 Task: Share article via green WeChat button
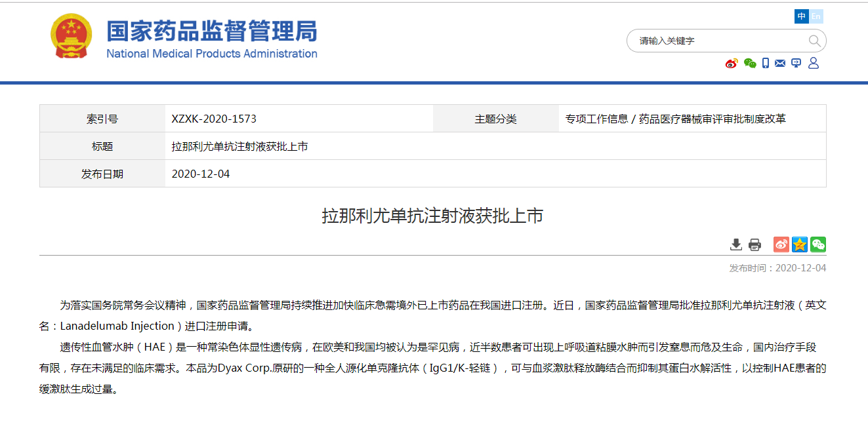[x=817, y=244]
